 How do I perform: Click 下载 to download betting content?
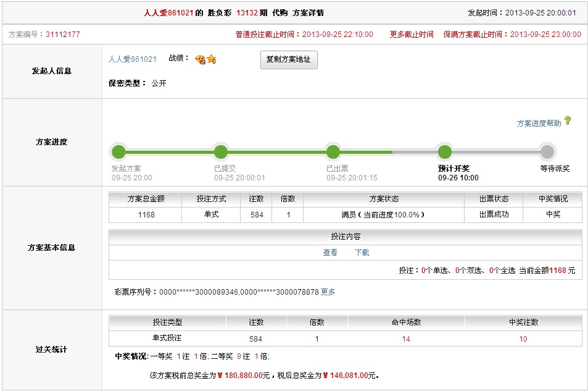click(362, 253)
